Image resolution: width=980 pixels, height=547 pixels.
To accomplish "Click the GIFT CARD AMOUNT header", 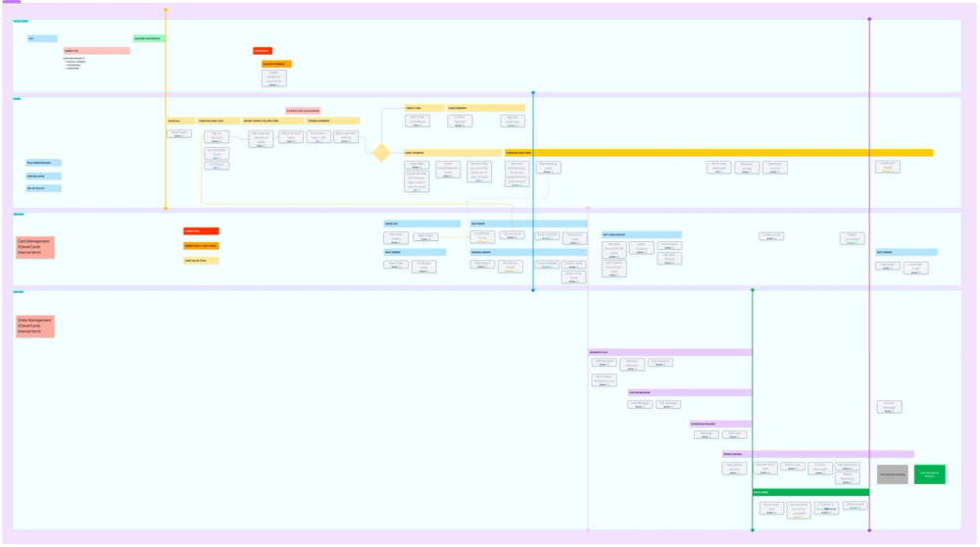I will pyautogui.click(x=642, y=234).
